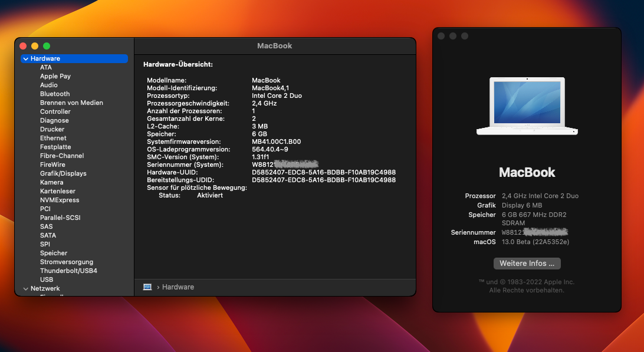Image resolution: width=644 pixels, height=352 pixels.
Task: Click the macOS 13.0 Beta version text
Action: [535, 242]
